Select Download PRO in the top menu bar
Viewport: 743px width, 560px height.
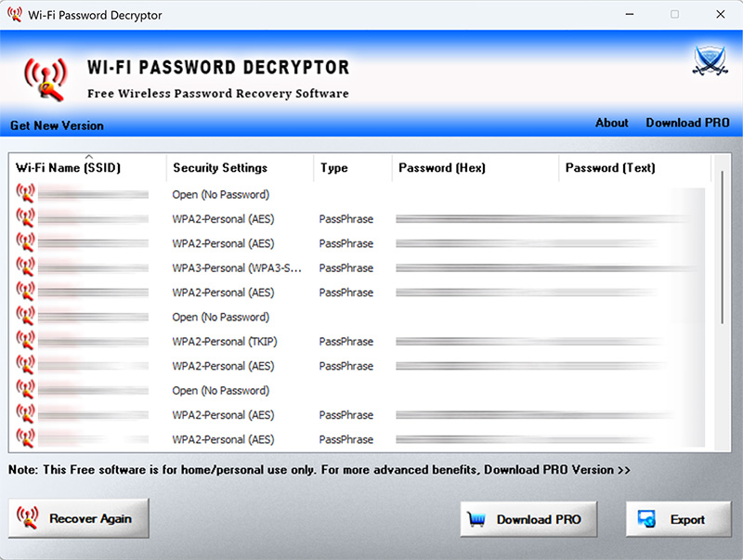687,123
